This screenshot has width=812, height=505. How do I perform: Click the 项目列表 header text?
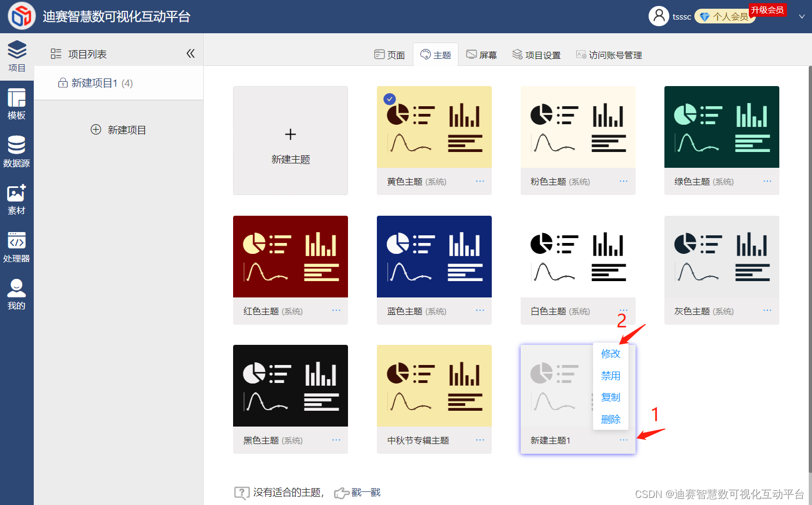(87, 54)
